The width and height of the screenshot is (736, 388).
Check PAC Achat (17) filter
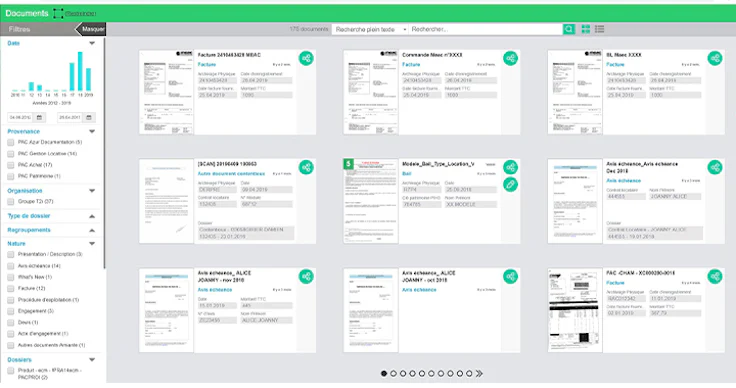[x=11, y=165]
